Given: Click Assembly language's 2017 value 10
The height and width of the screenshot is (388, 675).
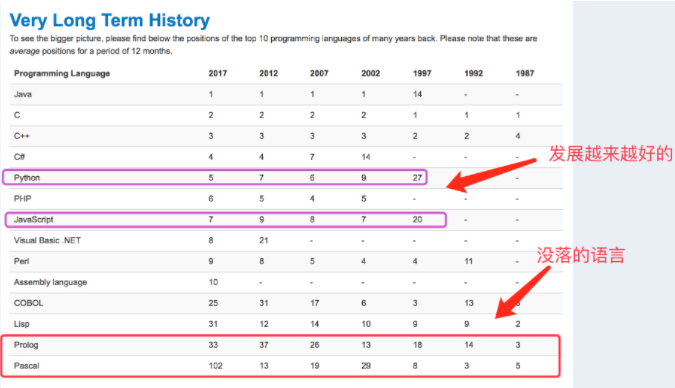Looking at the screenshot, I should pos(213,282).
